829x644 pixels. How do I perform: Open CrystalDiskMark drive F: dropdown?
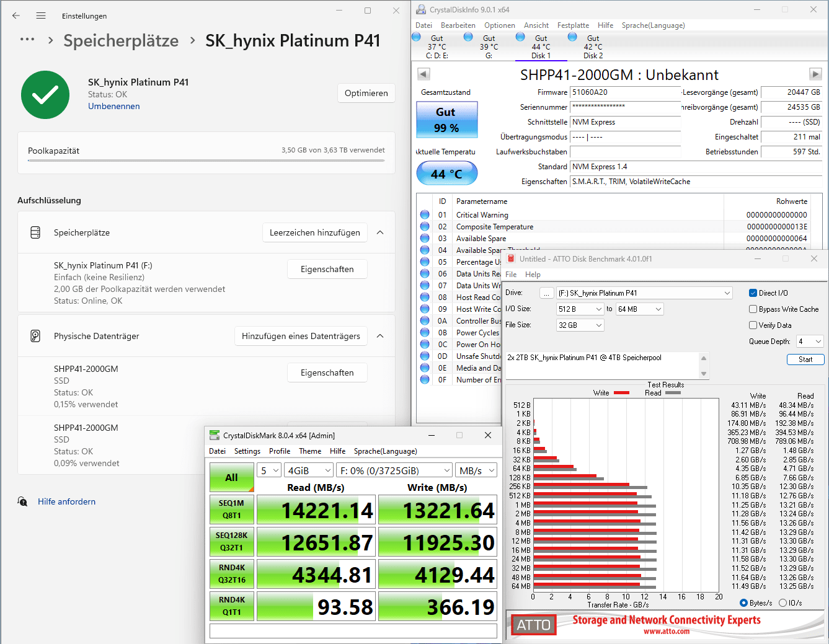click(395, 471)
